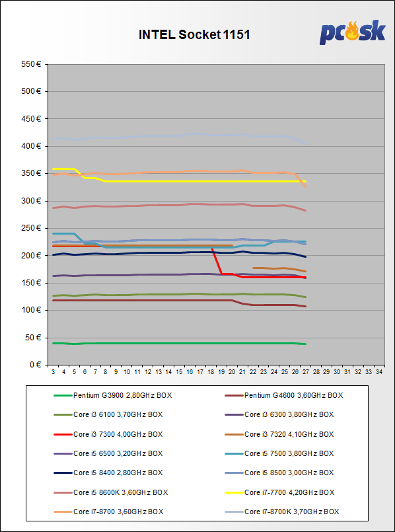
Task: Select Core i5 6500 3,20GHz BOX legend label
Action: [x=118, y=453]
